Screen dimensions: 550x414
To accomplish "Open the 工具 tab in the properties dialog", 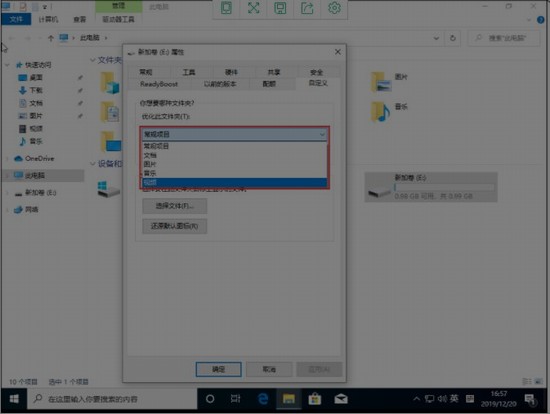I will pos(189,72).
